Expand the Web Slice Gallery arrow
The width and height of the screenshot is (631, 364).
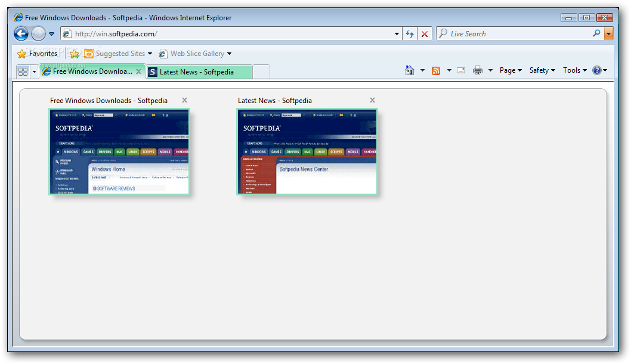coord(230,54)
